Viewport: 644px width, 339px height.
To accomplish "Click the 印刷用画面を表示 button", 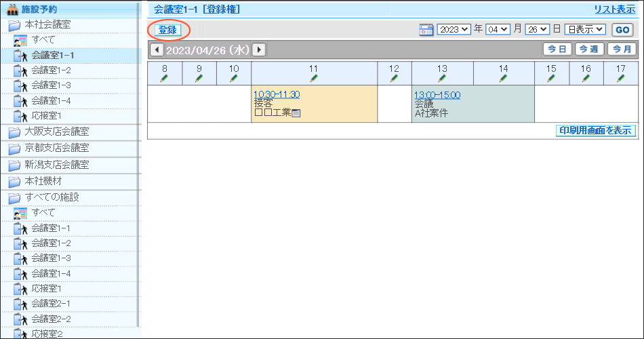I will pos(595,131).
